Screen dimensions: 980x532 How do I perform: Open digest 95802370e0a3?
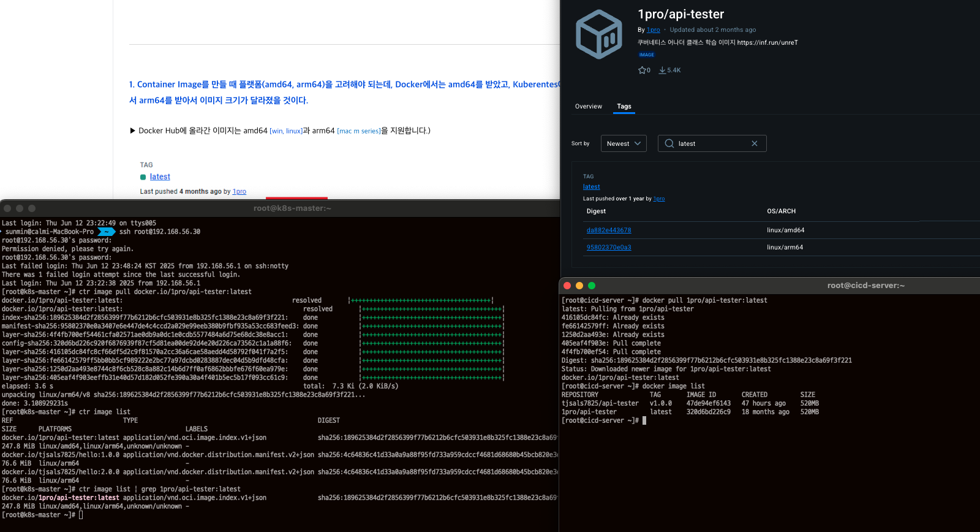pos(609,248)
